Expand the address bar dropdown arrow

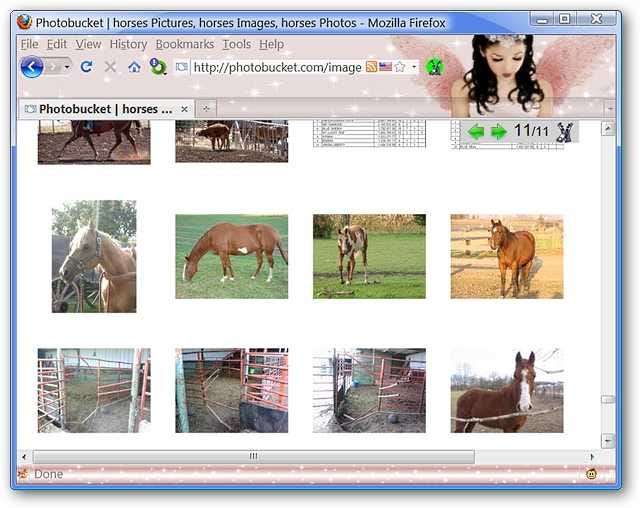click(414, 67)
